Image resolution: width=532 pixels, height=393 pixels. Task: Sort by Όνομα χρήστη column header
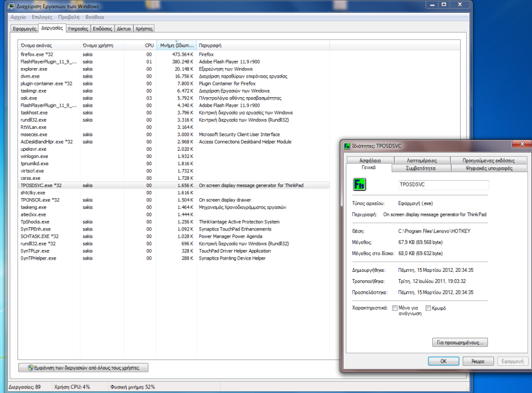click(102, 46)
